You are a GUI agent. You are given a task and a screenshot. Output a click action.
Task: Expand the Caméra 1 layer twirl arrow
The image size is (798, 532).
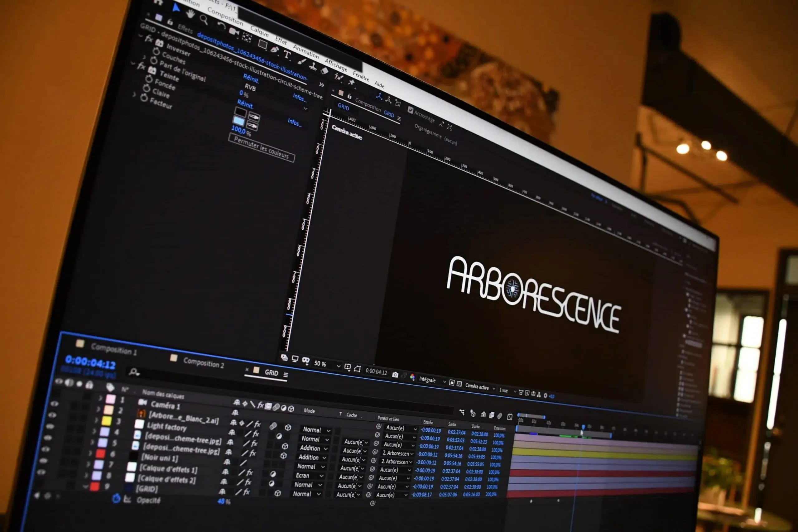[x=100, y=398]
